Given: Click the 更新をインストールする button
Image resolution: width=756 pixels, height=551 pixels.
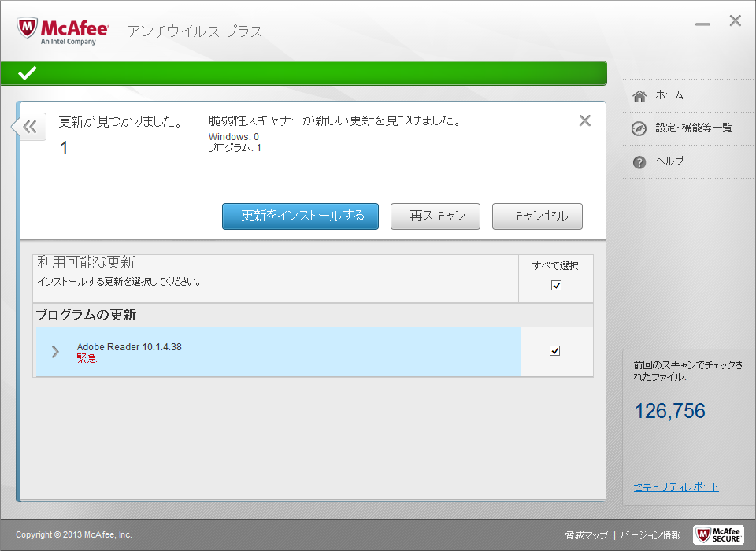Looking at the screenshot, I should pyautogui.click(x=300, y=216).
